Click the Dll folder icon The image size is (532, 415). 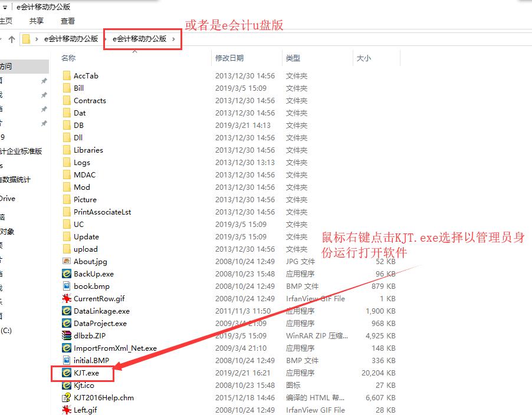(x=67, y=138)
